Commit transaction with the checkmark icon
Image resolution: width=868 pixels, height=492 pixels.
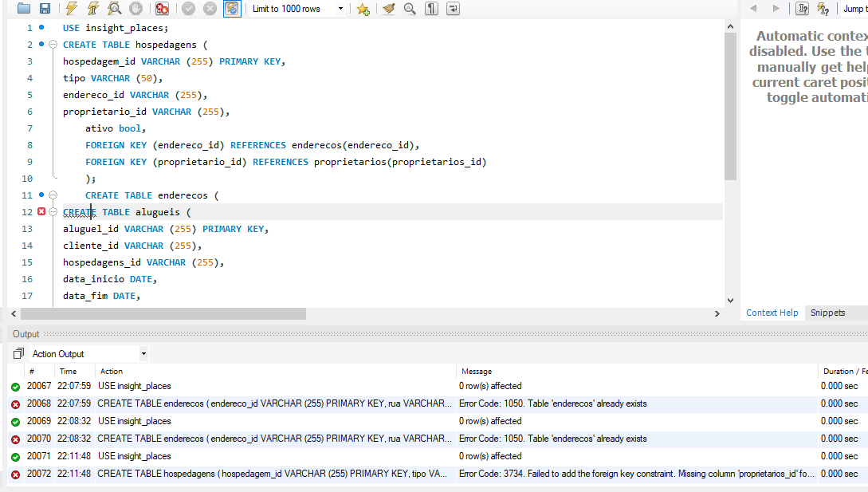tap(189, 8)
